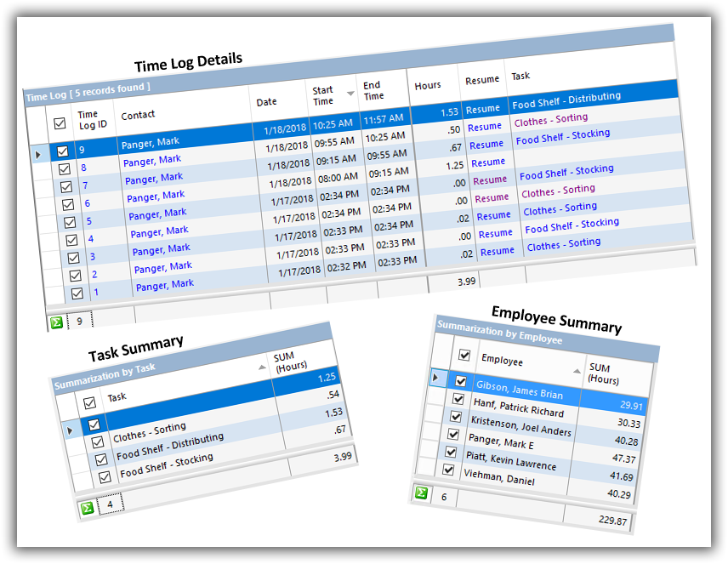Screen dimensions: 728x564
Task: Click the row pointer arrow in Task Summary grid
Action: point(71,430)
